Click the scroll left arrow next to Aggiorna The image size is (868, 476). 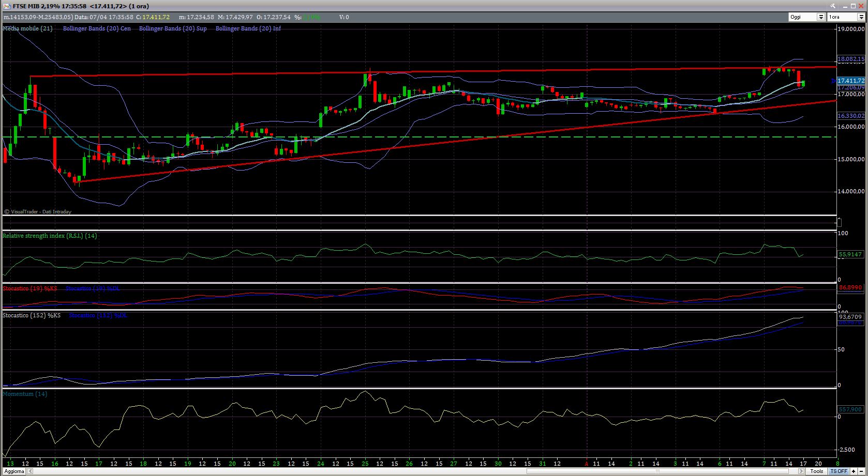tap(30, 471)
